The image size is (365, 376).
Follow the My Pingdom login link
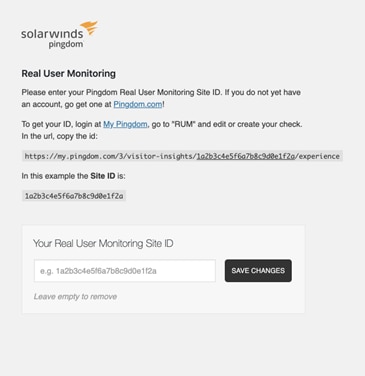[125, 124]
